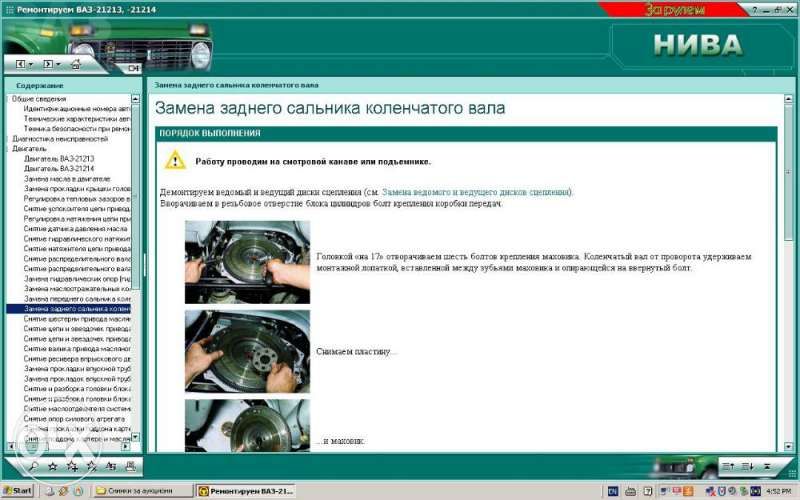This screenshot has width=800, height=500.
Task: Click main page scroll-up arrow
Action: click(788, 98)
